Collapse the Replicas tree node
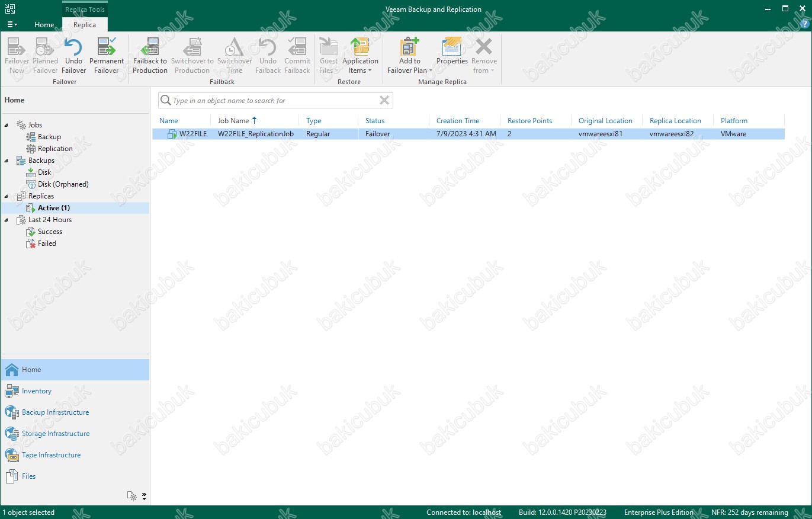Image resolution: width=812 pixels, height=519 pixels. pos(7,196)
